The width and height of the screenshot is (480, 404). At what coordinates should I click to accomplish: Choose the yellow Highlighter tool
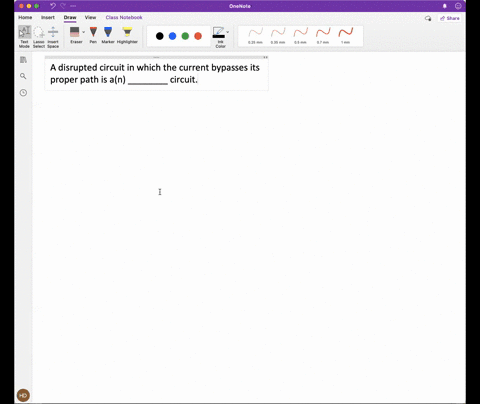[x=127, y=35]
